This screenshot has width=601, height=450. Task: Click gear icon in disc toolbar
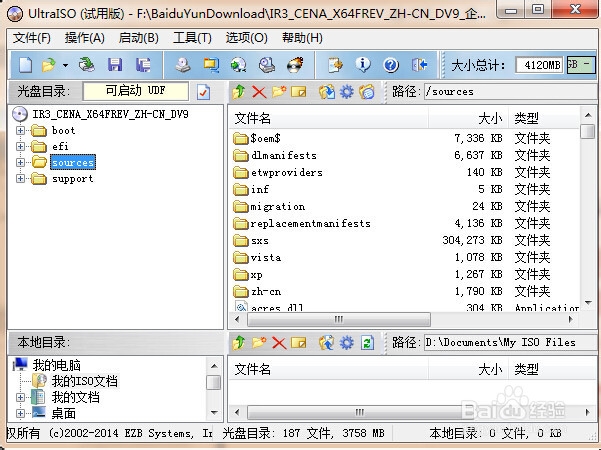347,92
